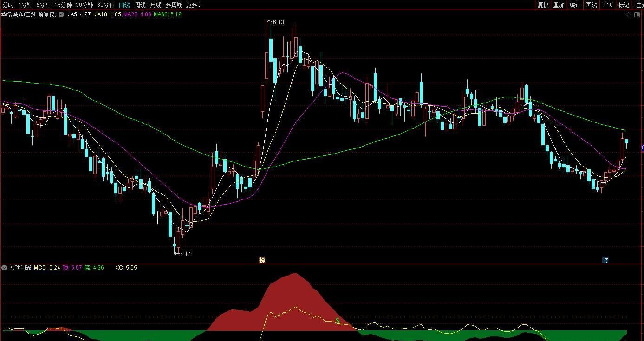
Task: Open the 叠加 overlay tool
Action: (x=559, y=5)
